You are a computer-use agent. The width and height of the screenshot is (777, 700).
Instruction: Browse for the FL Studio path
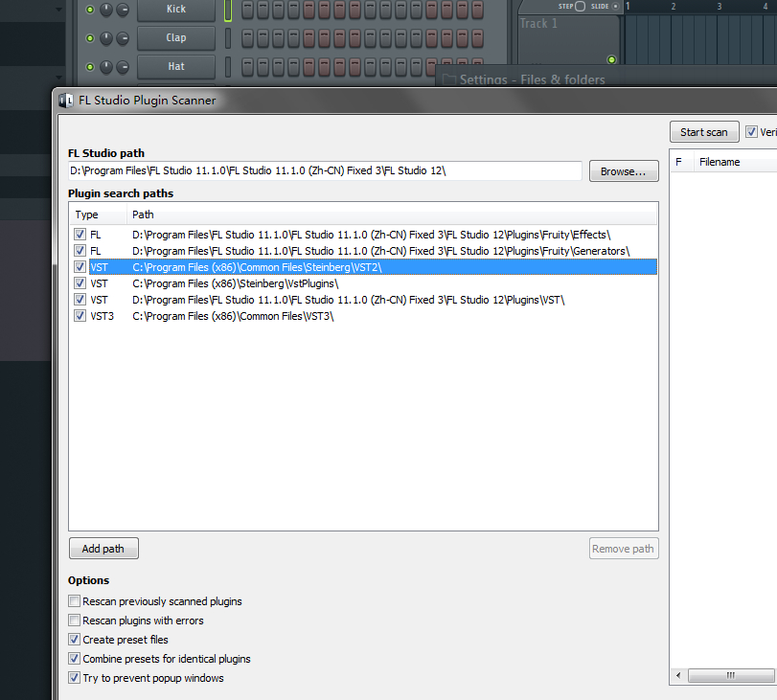click(x=624, y=171)
